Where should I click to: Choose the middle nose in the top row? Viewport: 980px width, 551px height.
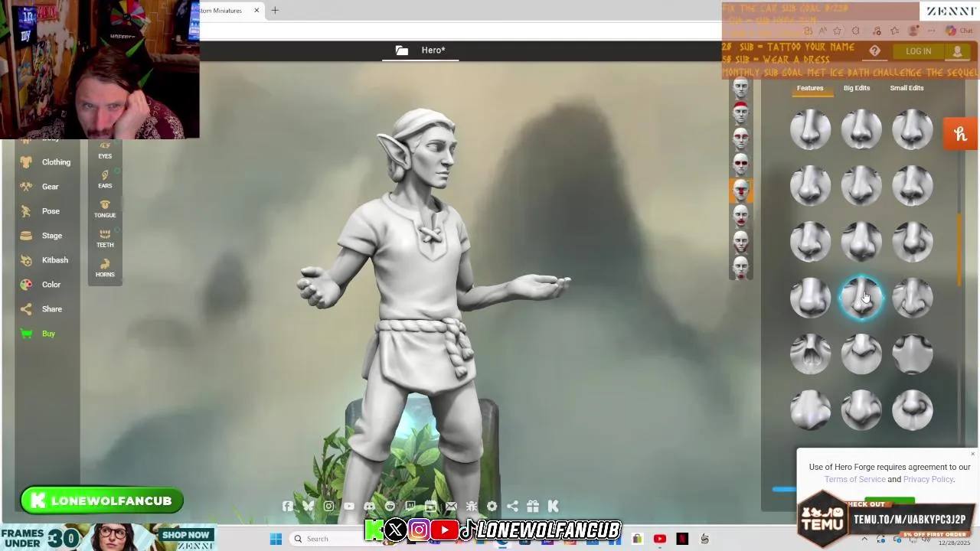[x=861, y=129]
